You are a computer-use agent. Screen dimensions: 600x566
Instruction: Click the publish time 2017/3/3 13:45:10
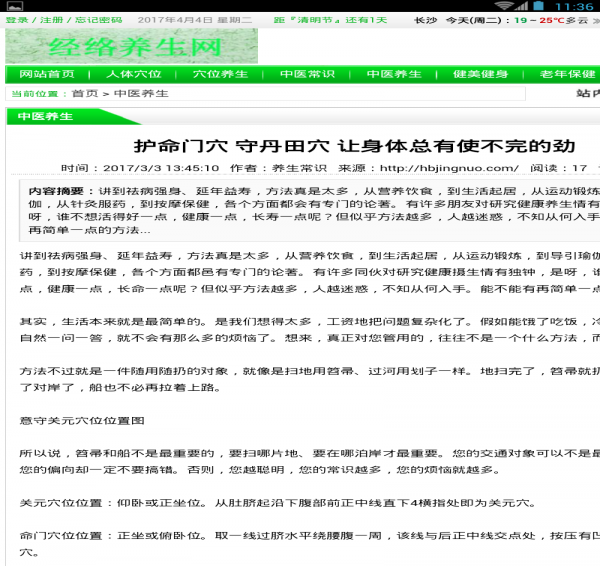pyautogui.click(x=161, y=168)
